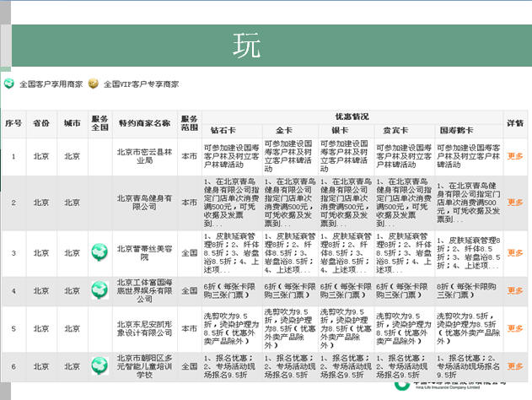Screen dimensions: 532x400
Task: Select merchant name 北京青鸟健身有限公司
Action: point(144,203)
